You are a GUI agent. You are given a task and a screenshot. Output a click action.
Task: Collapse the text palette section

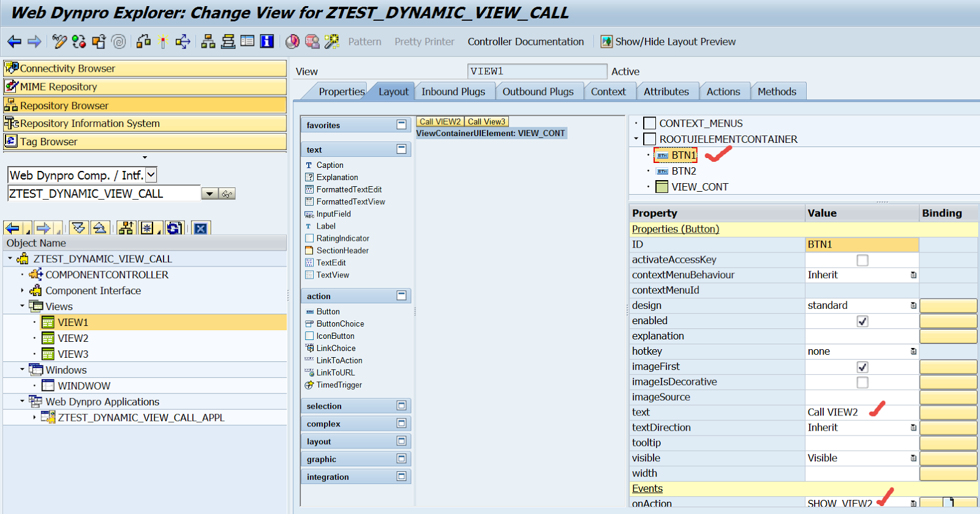pyautogui.click(x=401, y=149)
